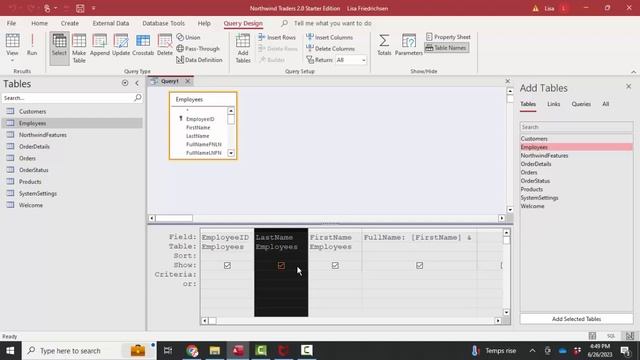Click the Save icon in quick access toolbar
This screenshot has width=640, height=360.
80,8
